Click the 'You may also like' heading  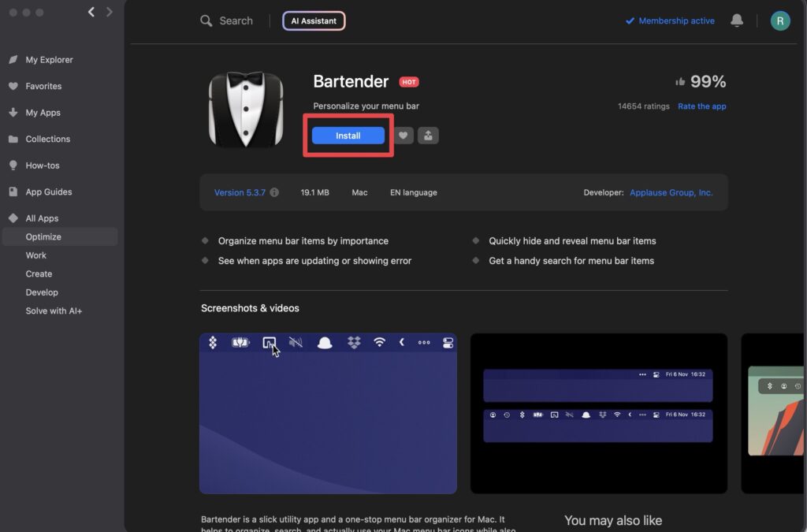[x=613, y=520]
